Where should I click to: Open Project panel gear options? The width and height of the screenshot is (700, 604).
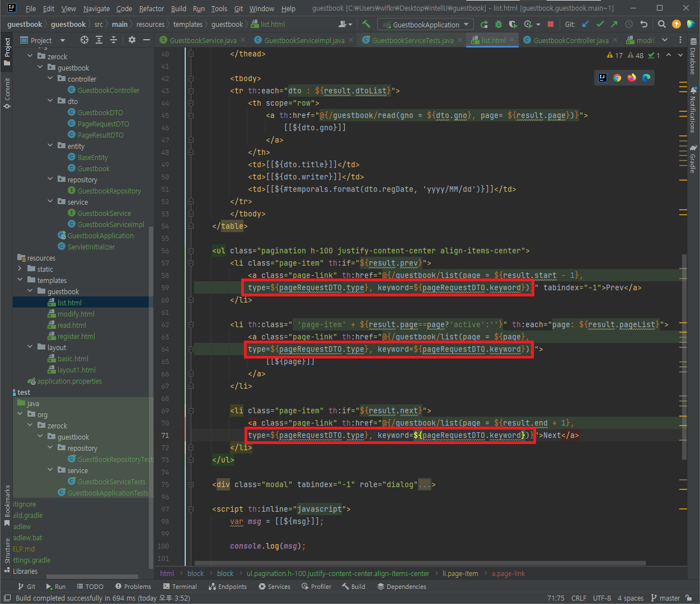click(x=132, y=40)
